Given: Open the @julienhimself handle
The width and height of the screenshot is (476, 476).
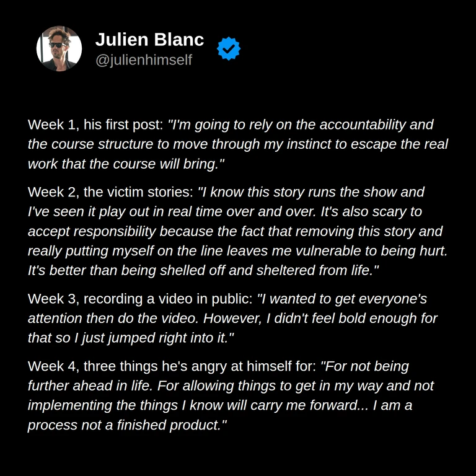Looking at the screenshot, I should [x=144, y=59].
